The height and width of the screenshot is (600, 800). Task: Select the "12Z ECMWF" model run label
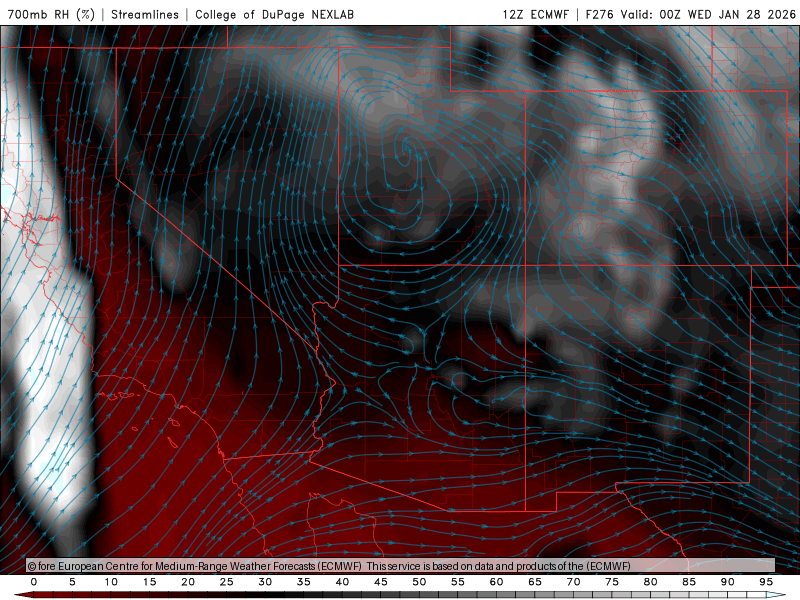(535, 14)
